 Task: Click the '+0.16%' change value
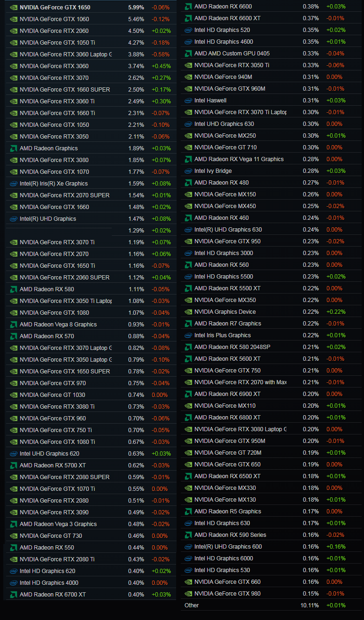point(336,547)
